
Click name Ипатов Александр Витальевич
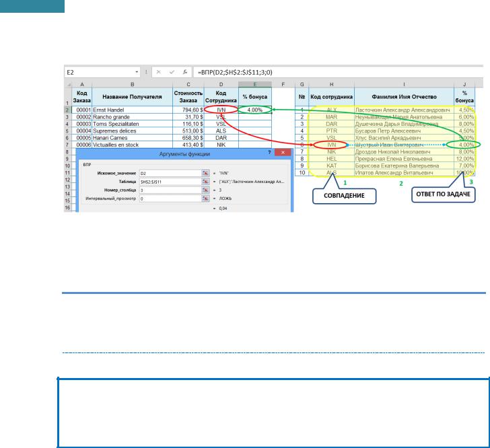(404, 173)
